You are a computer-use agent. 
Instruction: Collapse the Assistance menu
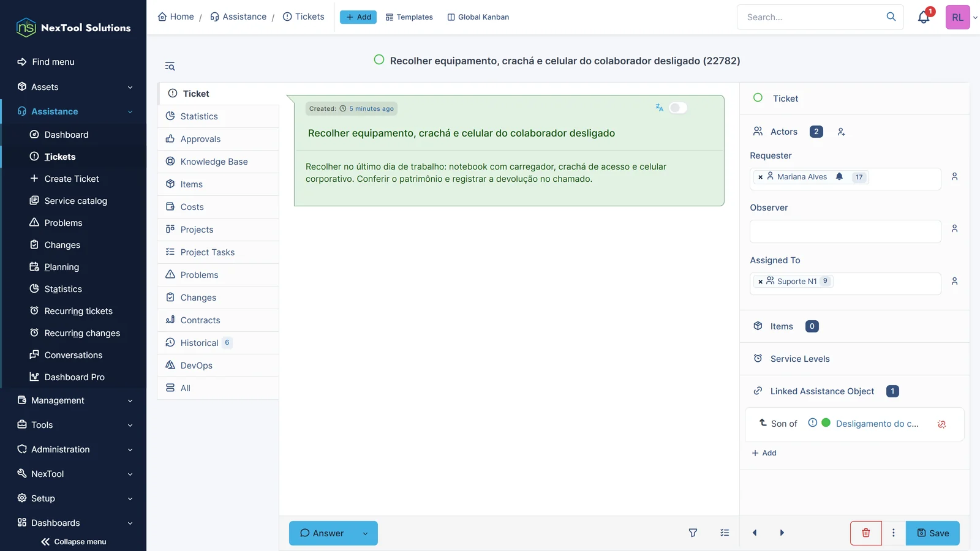click(x=73, y=111)
